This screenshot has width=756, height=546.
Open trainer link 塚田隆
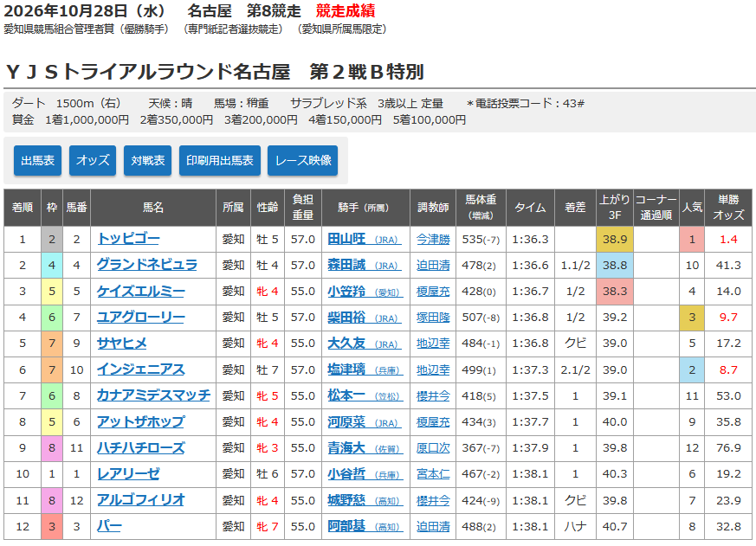433,317
